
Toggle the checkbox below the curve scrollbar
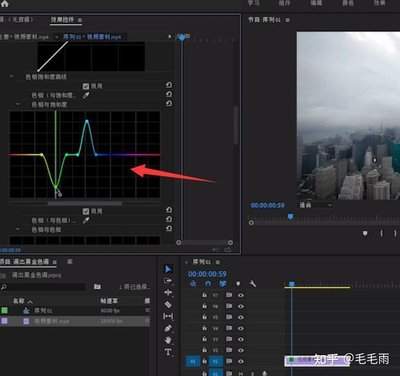[86, 211]
